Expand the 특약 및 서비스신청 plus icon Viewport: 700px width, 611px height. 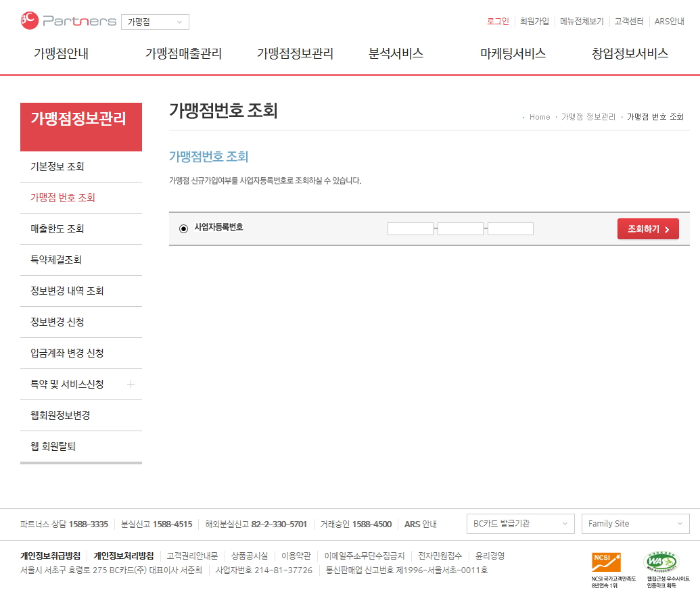pos(131,385)
